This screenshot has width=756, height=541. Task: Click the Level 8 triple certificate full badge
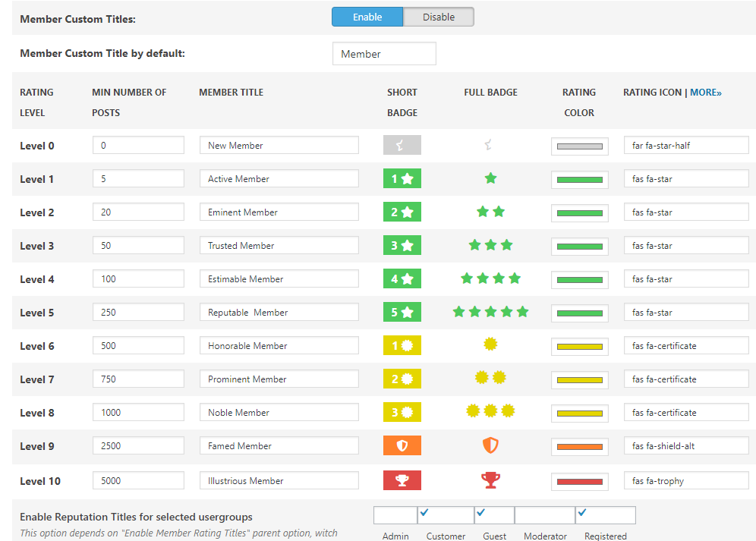490,411
